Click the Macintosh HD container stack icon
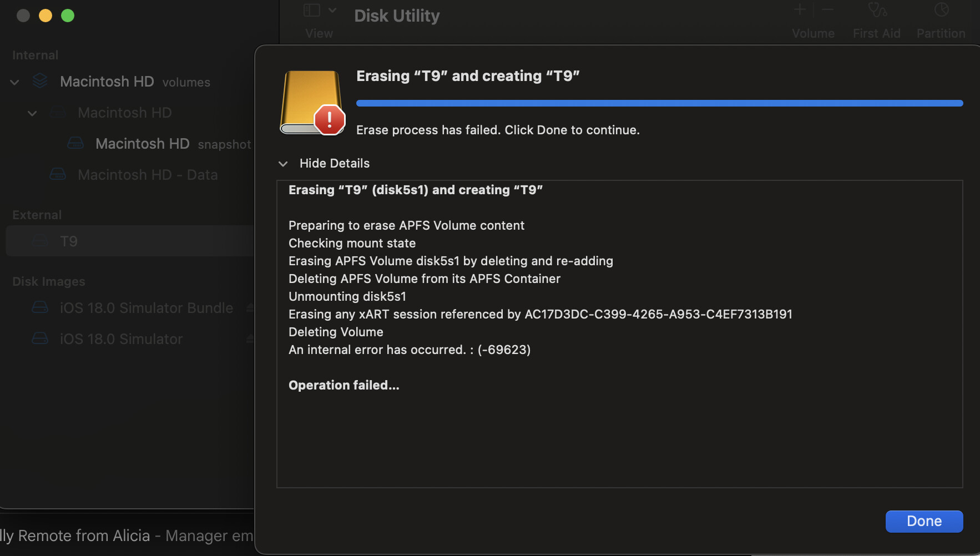Image resolution: width=980 pixels, height=556 pixels. point(40,81)
